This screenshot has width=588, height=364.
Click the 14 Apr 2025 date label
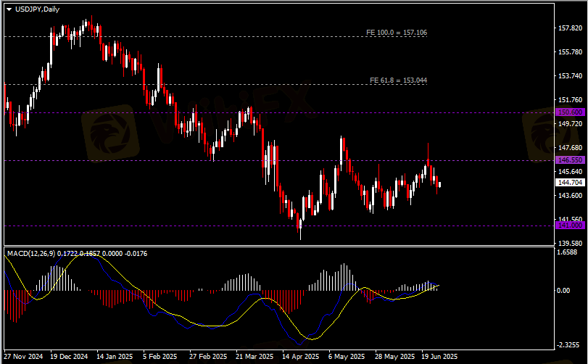301,356
